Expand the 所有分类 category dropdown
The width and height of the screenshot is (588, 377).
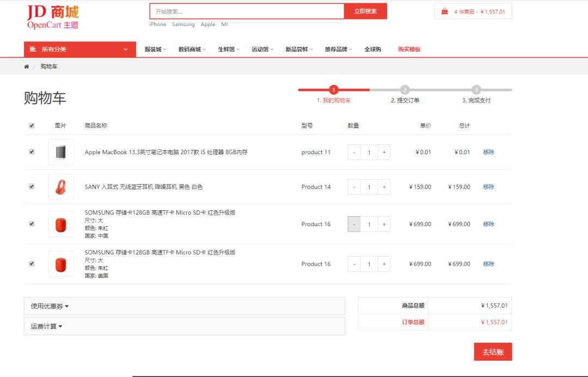(80, 49)
